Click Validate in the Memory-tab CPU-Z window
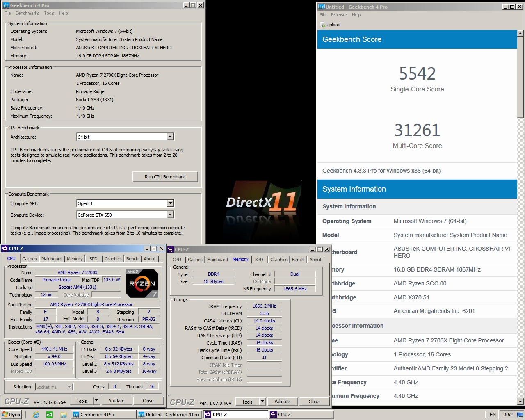The width and height of the screenshot is (525, 420). tap(282, 402)
